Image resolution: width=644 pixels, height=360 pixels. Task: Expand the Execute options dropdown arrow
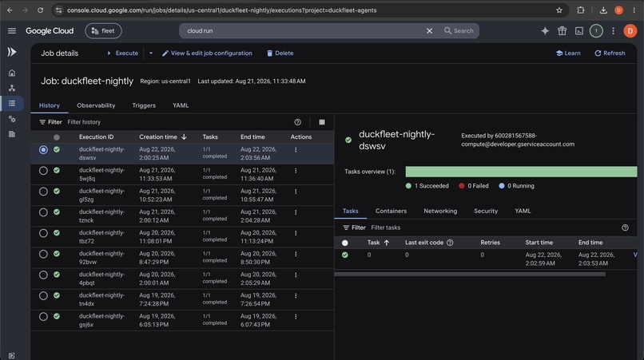click(151, 53)
